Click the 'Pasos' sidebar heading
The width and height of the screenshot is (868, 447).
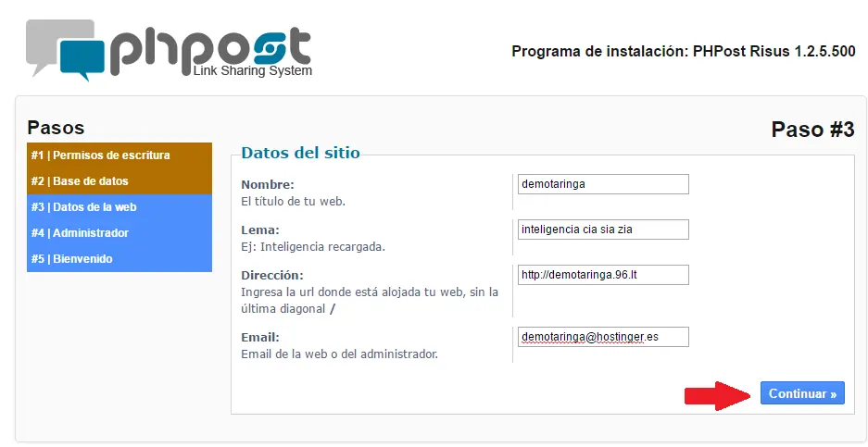(x=56, y=128)
